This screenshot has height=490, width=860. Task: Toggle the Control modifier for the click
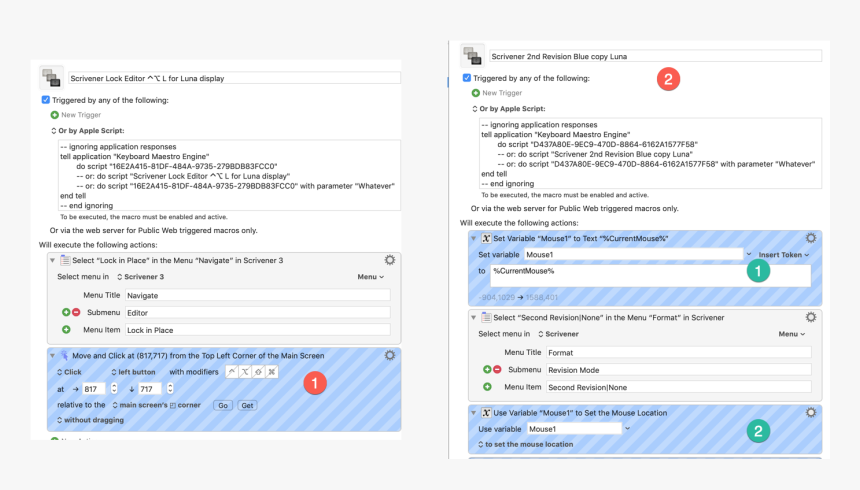(x=232, y=372)
